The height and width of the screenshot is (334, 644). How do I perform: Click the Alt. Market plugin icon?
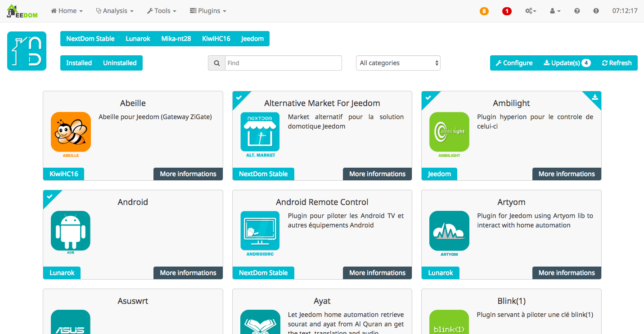[260, 132]
